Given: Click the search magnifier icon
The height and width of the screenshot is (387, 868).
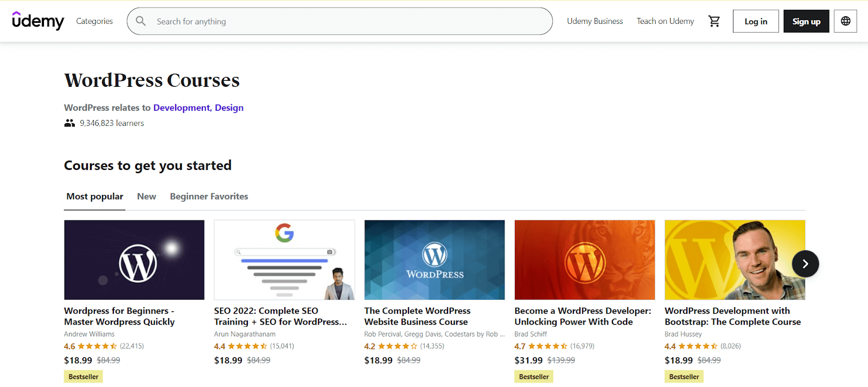Looking at the screenshot, I should tap(141, 21).
